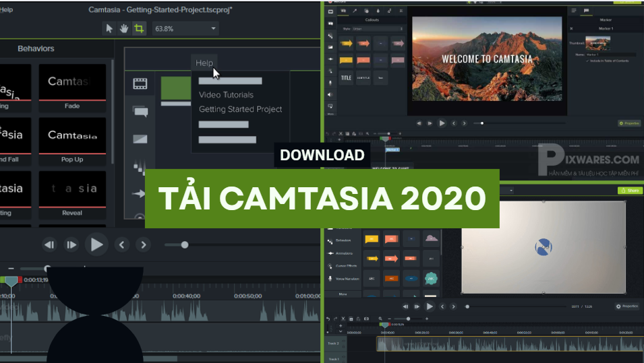Screen dimensions: 644x363
Task: Select the hand pan tool
Action: 124,28
